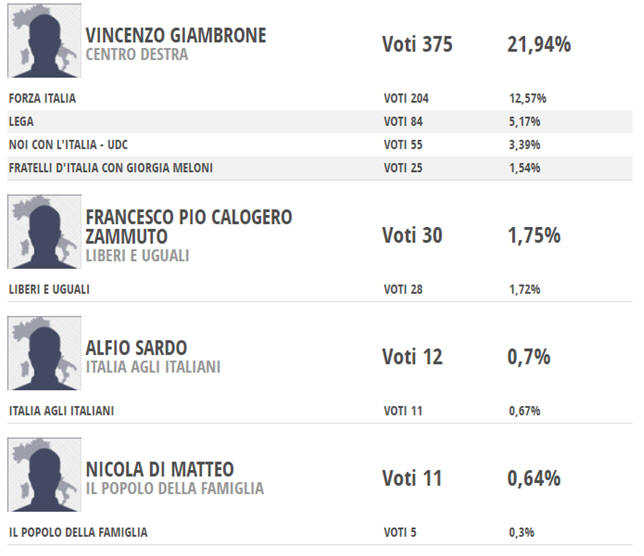Select the Alfio Sardo candidate heading
Image resolution: width=644 pixels, height=556 pixels.
[136, 348]
